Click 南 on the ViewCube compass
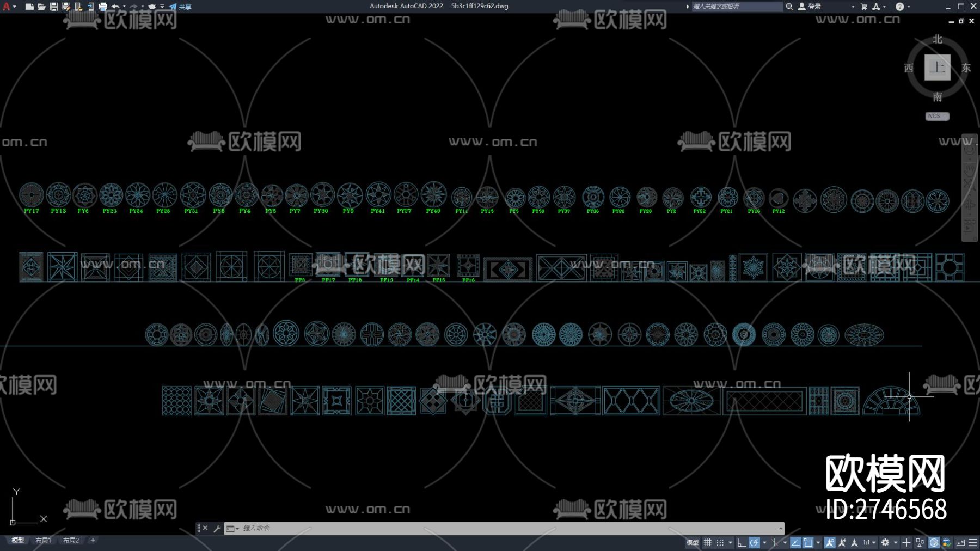Screen dimensions: 980x551 coord(937,97)
